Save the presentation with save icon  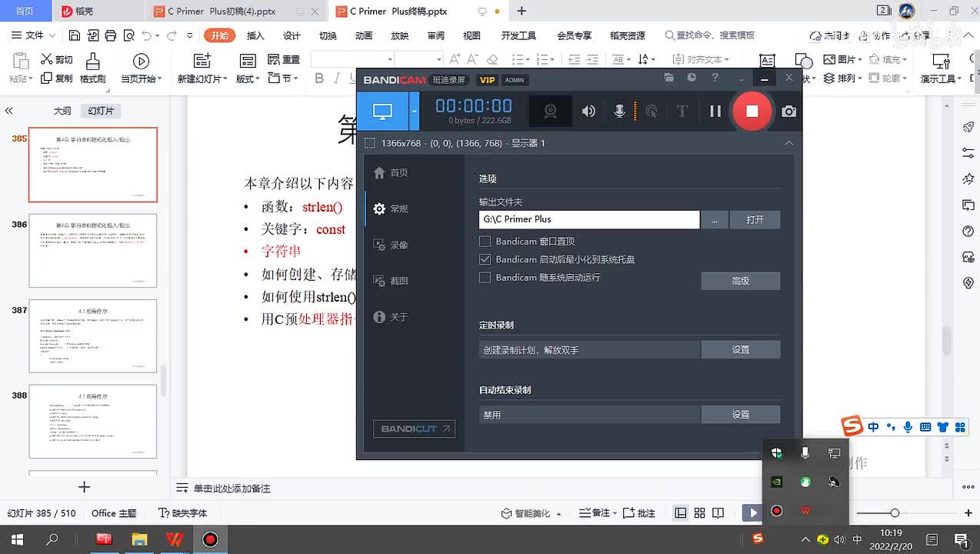(74, 35)
